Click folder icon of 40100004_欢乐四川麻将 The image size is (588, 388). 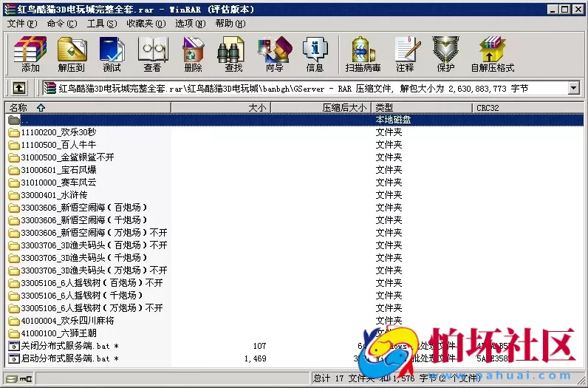point(14,321)
